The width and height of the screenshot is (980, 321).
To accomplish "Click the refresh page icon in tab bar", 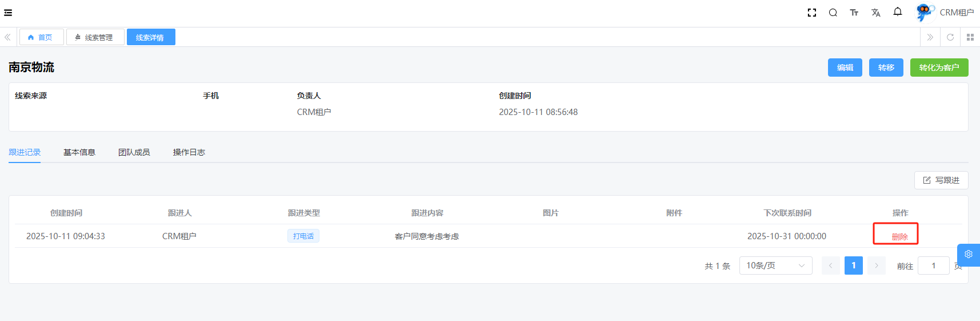I will [x=950, y=37].
